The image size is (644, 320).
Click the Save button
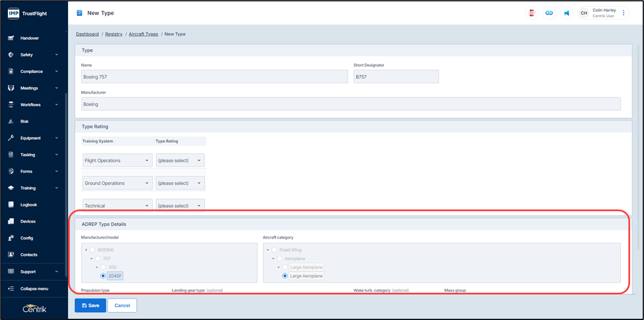pos(90,305)
